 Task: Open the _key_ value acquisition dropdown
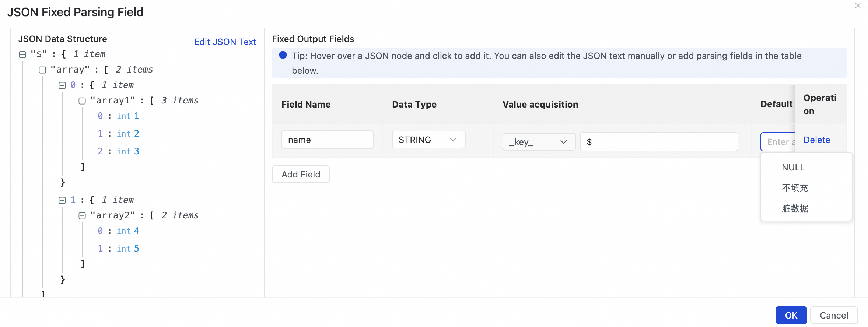(x=539, y=142)
